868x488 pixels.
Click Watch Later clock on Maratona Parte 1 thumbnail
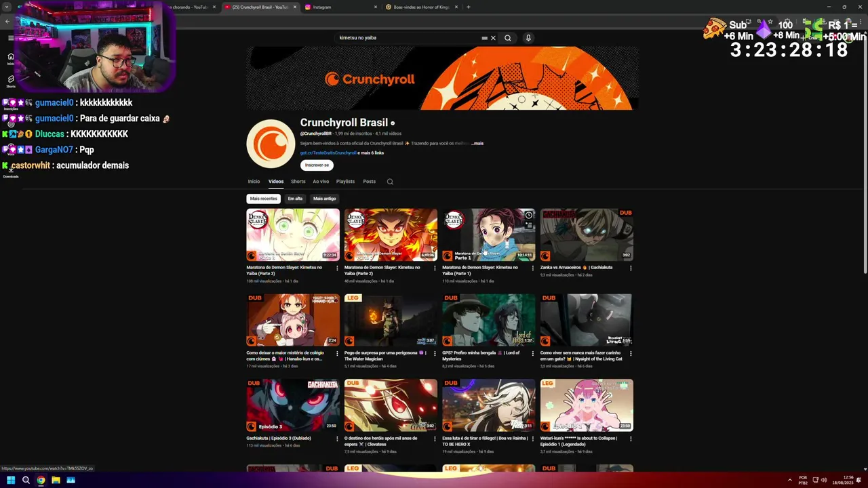click(x=528, y=216)
